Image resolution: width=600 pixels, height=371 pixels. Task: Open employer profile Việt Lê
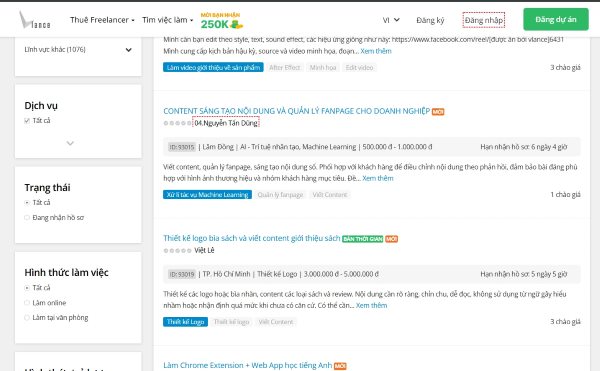(x=204, y=251)
